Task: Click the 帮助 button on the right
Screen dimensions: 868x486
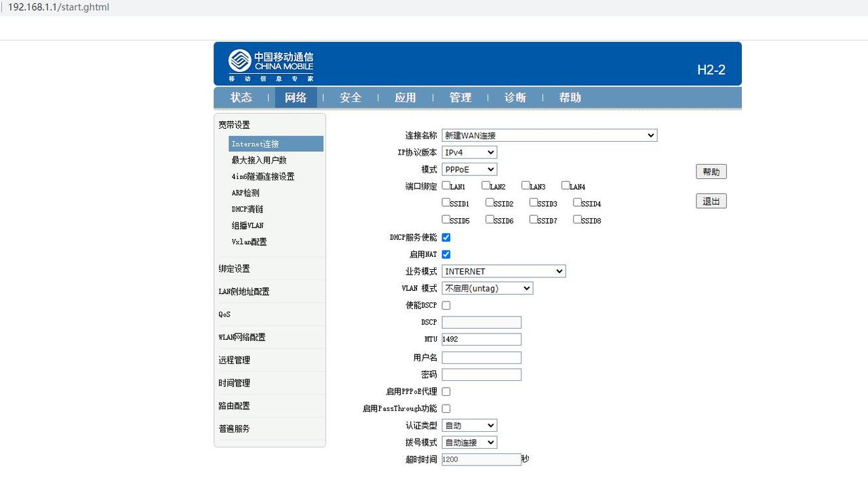Action: click(x=711, y=171)
